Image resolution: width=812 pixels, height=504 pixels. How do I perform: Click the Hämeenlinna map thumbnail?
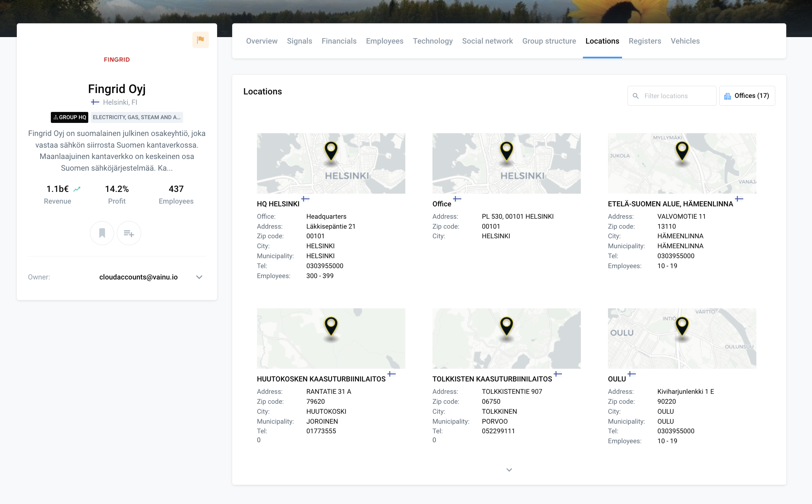(x=682, y=163)
